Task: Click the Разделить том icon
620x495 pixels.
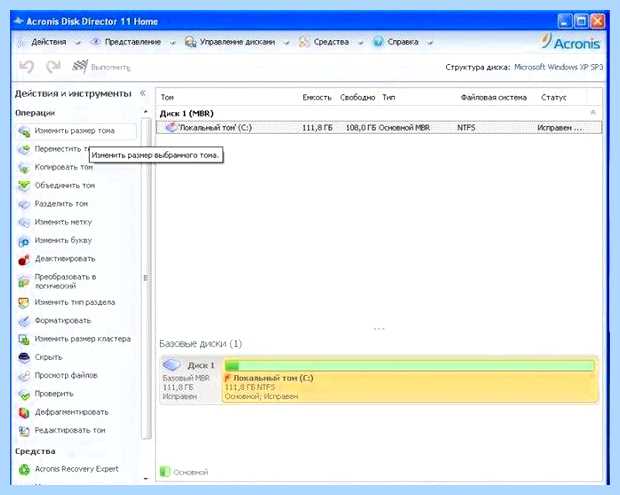Action: coord(24,204)
